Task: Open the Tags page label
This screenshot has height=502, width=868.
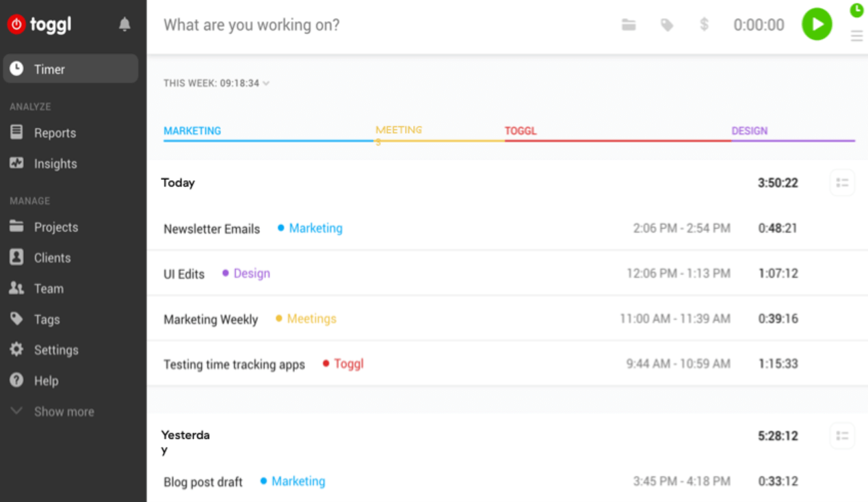Action: pos(47,319)
